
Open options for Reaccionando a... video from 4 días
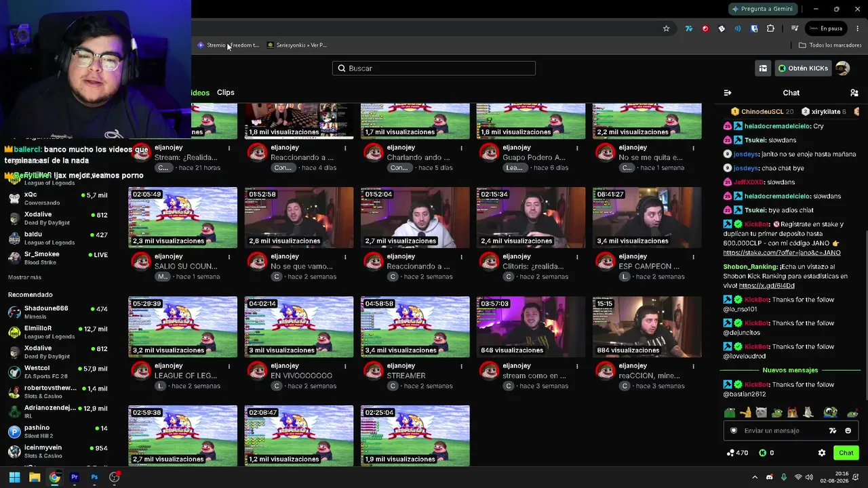(x=345, y=148)
